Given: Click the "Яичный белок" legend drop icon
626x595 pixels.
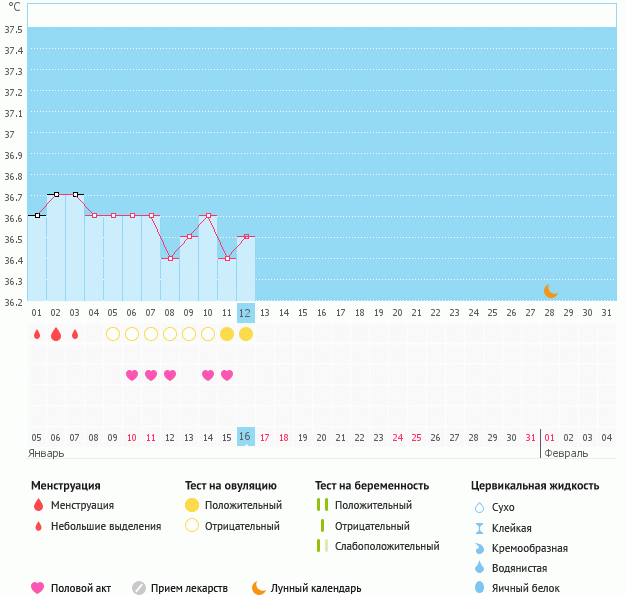Looking at the screenshot, I should (480, 588).
